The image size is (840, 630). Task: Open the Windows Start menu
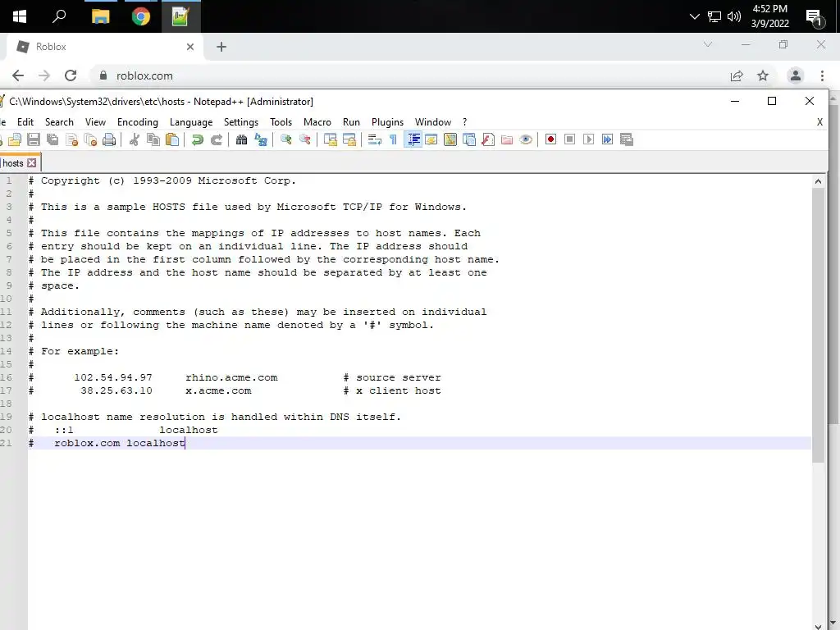pyautogui.click(x=20, y=16)
